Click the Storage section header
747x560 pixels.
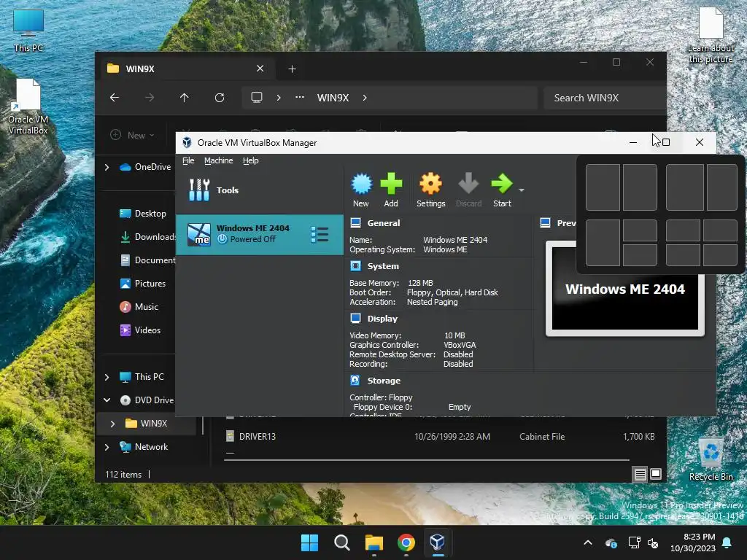click(384, 381)
